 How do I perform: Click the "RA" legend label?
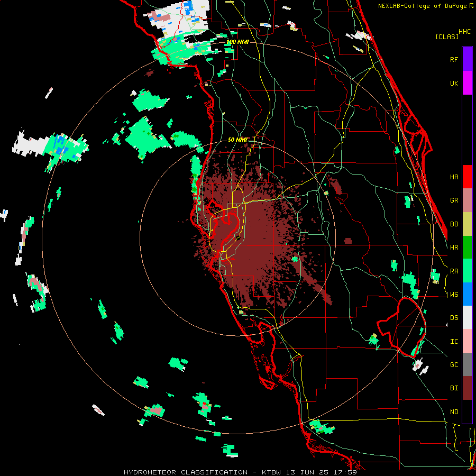coord(454,271)
